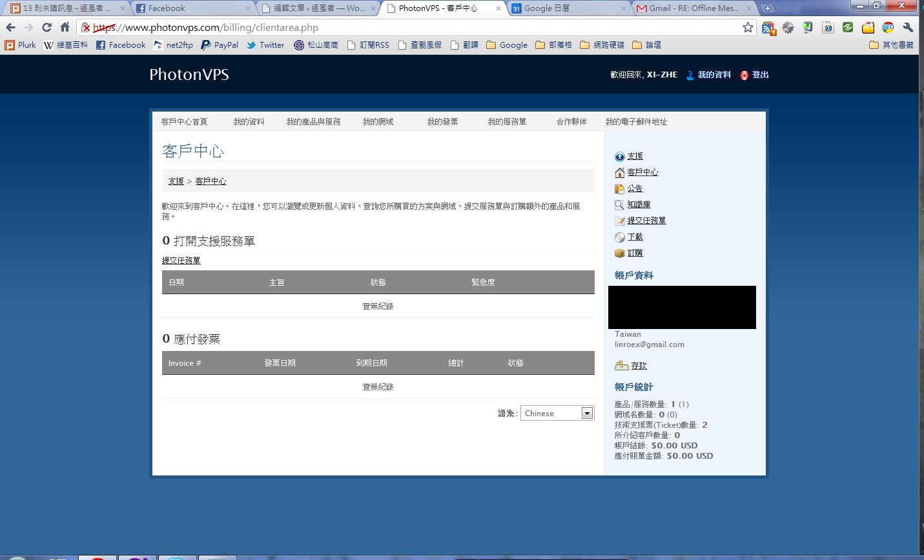The height and width of the screenshot is (560, 924).
Task: Open the Plurk bookmark
Action: [x=21, y=45]
